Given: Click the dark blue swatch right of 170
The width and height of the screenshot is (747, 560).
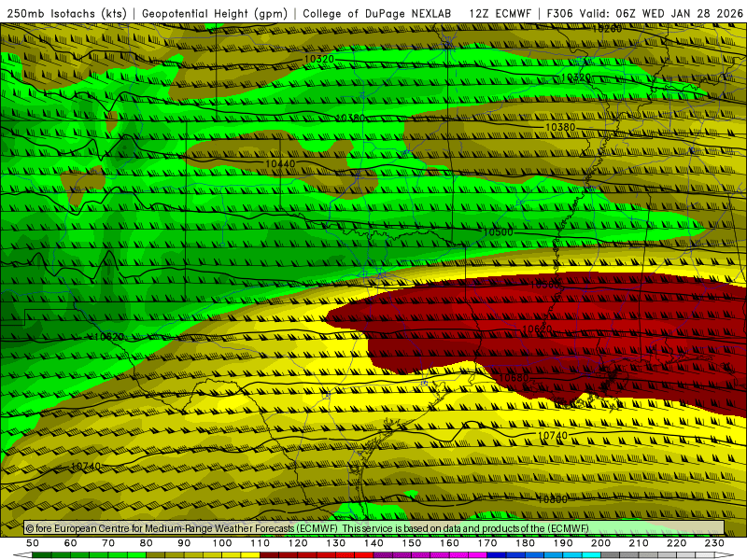Looking at the screenshot, I should tap(497, 555).
